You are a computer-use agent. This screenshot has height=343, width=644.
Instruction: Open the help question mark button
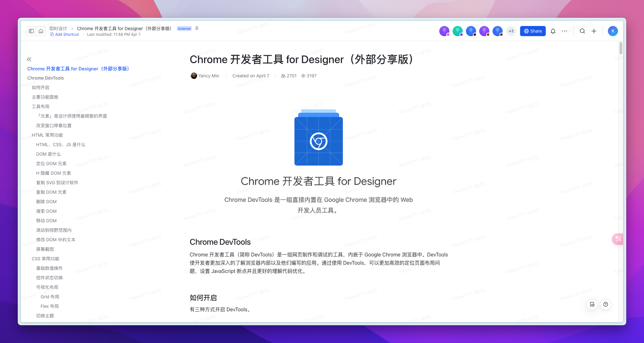[606, 304]
